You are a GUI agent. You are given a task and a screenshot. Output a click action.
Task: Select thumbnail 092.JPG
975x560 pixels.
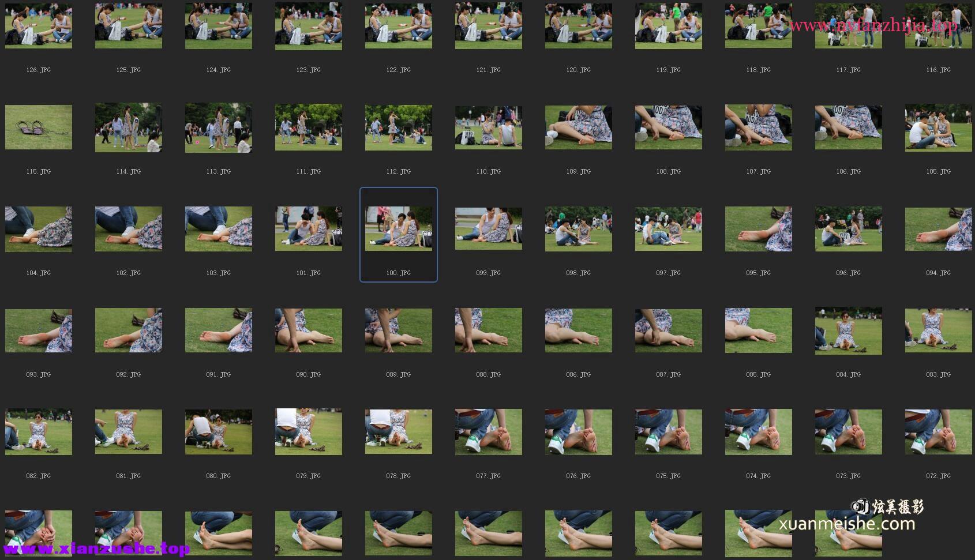tap(129, 330)
